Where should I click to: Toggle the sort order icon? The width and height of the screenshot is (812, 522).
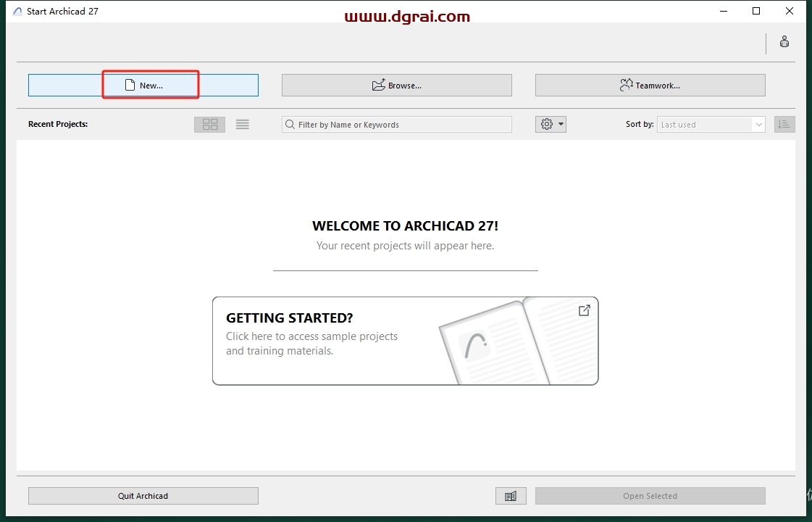click(784, 125)
